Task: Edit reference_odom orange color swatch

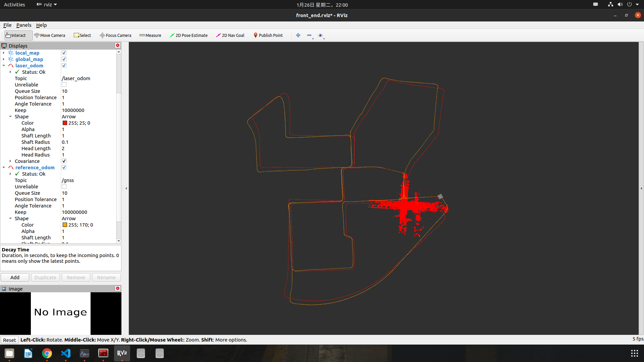Action: pyautogui.click(x=65, y=225)
